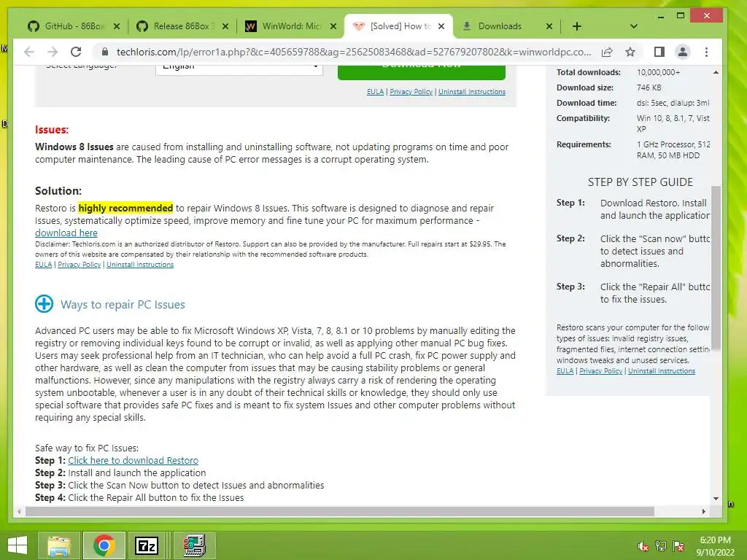Open Uninstall Instructions link in sidebar

point(661,371)
